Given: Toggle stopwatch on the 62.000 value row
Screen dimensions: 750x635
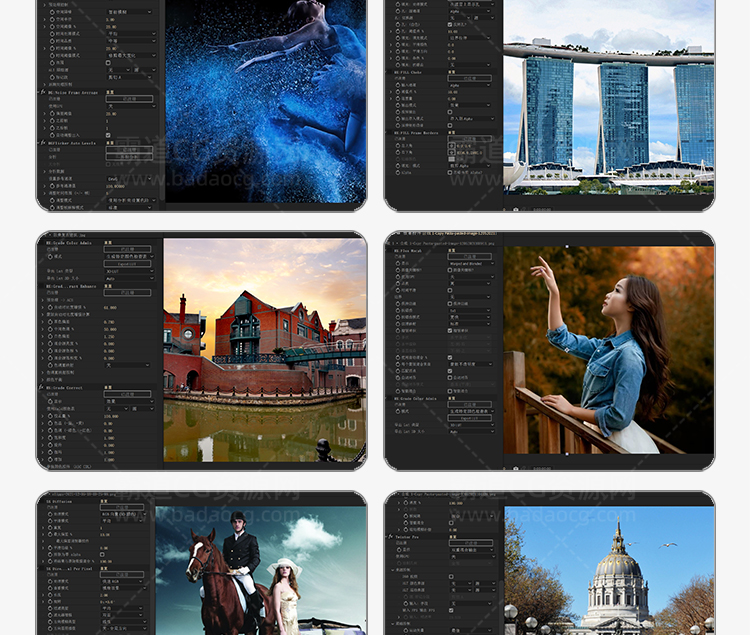Looking at the screenshot, I should click(50, 307).
